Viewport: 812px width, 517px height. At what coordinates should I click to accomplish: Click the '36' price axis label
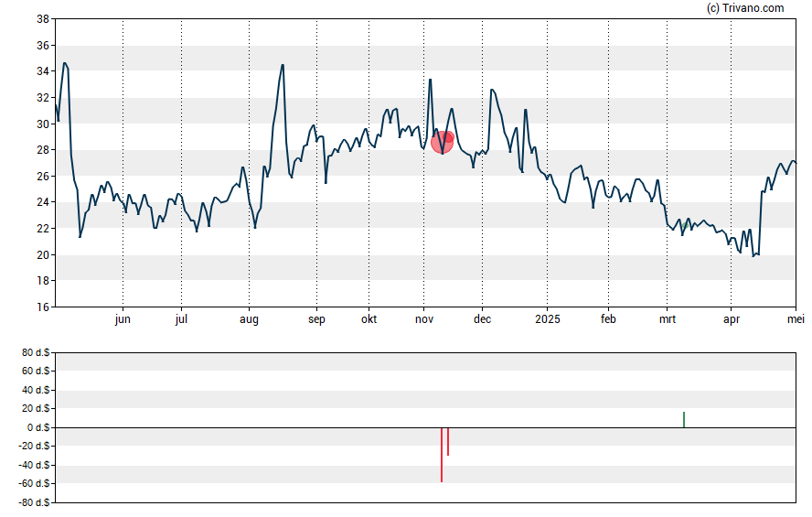[x=43, y=46]
